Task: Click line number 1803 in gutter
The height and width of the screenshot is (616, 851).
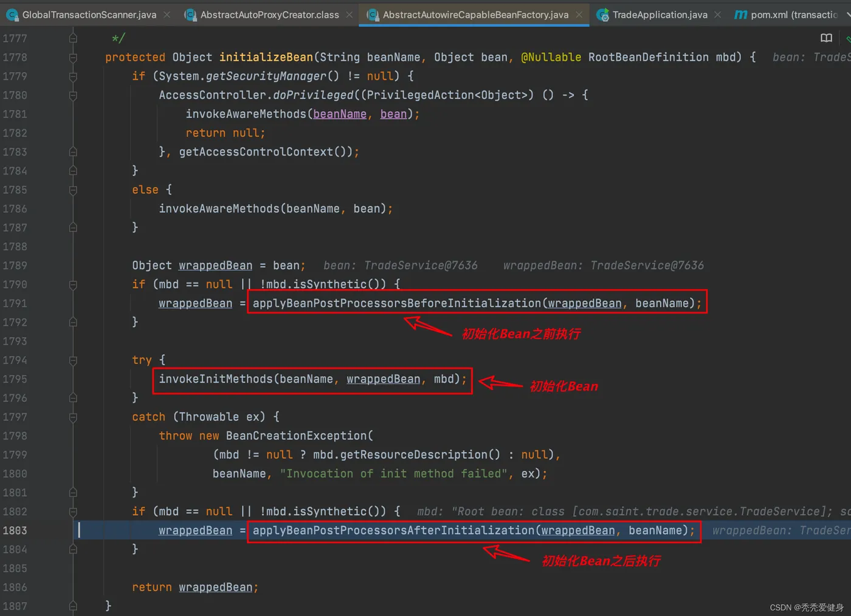Action: 15,530
